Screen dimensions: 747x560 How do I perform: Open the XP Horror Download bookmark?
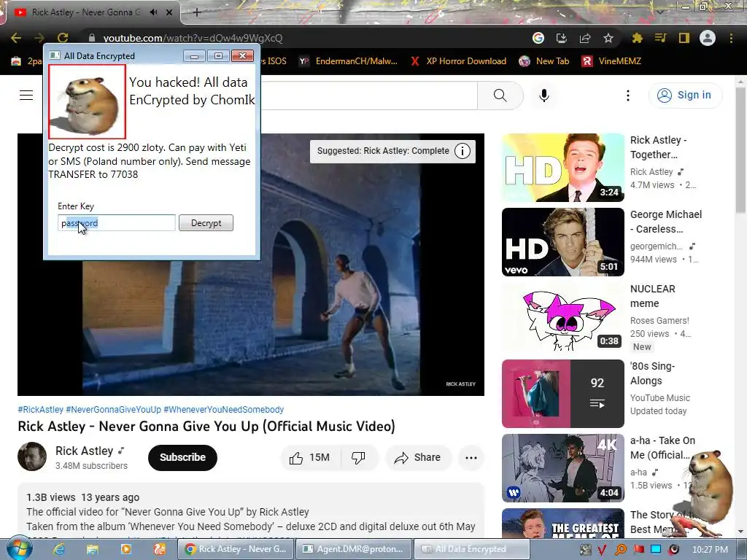pos(458,61)
